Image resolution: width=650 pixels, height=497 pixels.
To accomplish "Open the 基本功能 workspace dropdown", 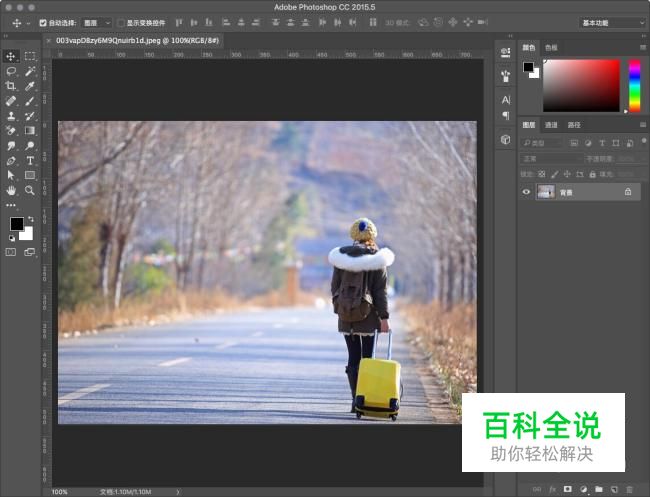I will (609, 22).
